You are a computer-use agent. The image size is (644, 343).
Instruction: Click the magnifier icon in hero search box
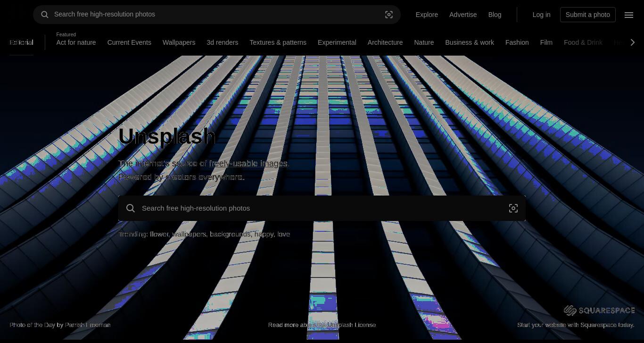pyautogui.click(x=131, y=208)
